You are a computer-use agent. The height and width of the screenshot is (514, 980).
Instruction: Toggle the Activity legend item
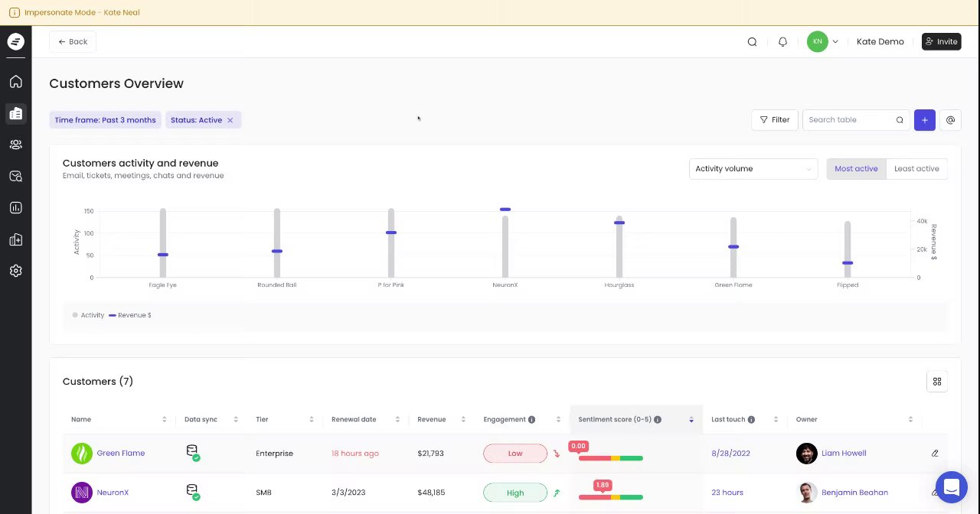coord(88,315)
